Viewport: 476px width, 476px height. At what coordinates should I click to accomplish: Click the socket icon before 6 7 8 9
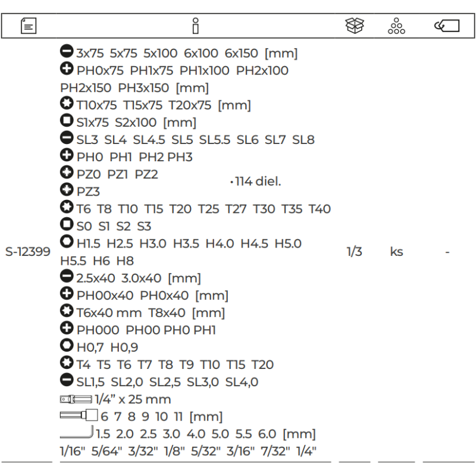79,416
